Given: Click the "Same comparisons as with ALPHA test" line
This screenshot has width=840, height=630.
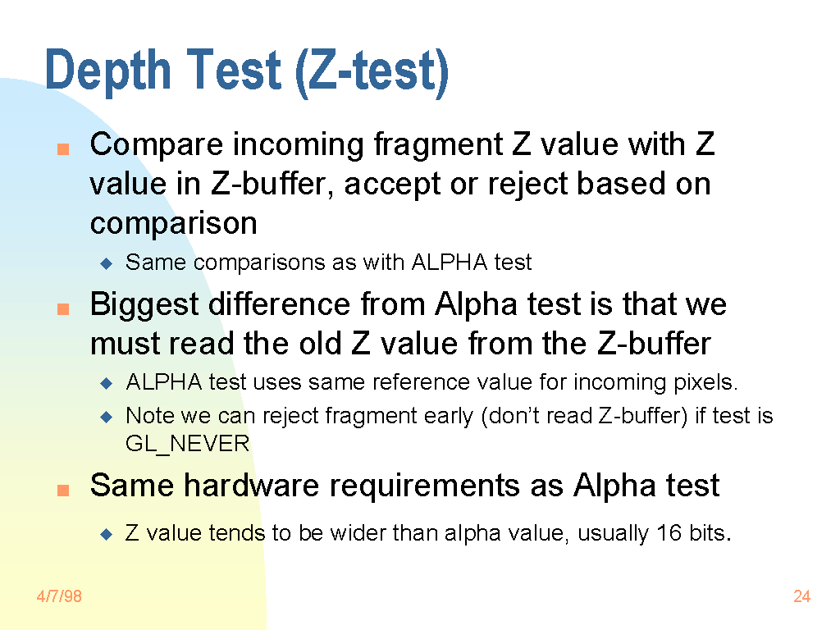Looking at the screenshot, I should coord(328,262).
